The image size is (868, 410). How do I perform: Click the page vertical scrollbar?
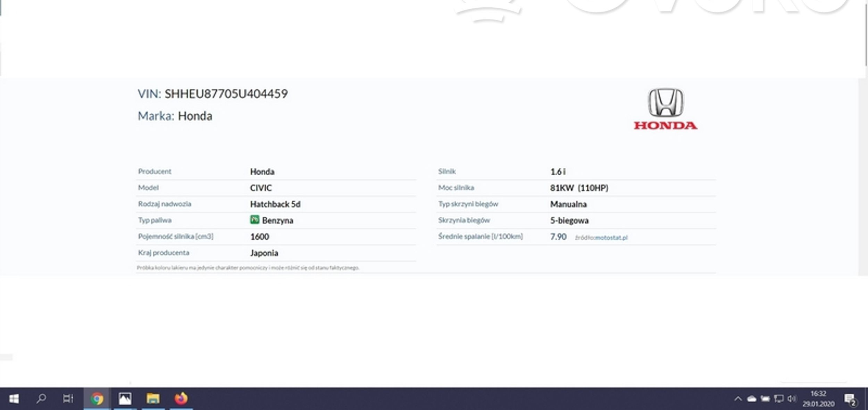click(x=866, y=35)
